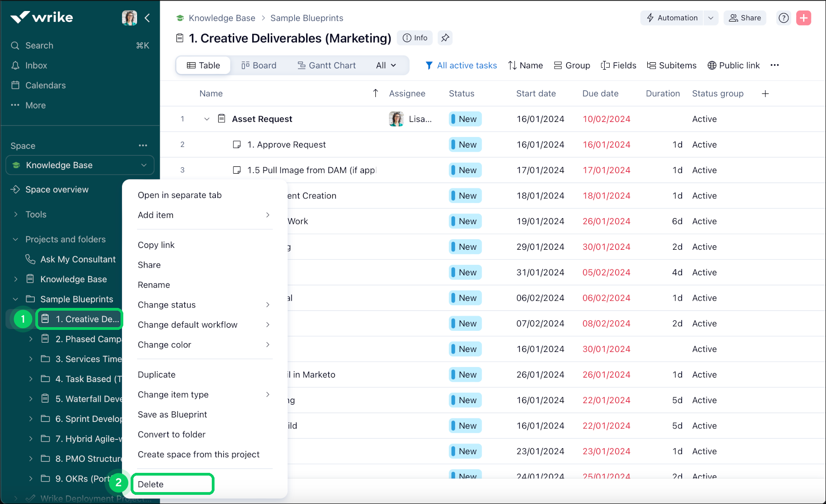Open the Sample Blueprints breadcrumb link
The image size is (826, 504).
point(307,18)
